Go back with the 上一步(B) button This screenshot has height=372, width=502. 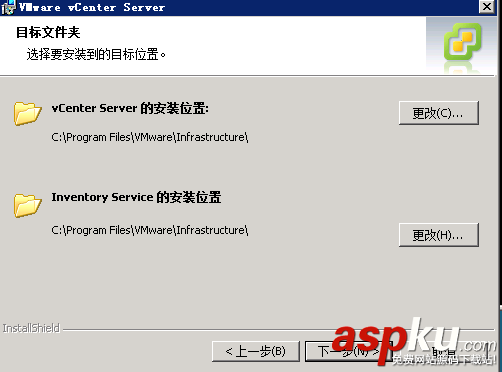coord(256,351)
